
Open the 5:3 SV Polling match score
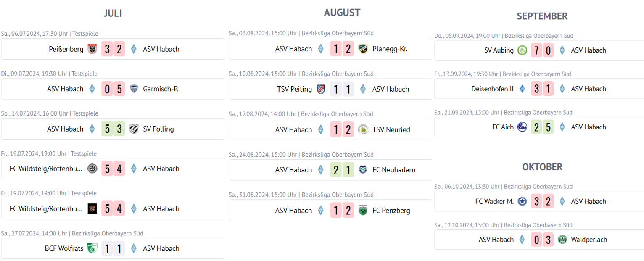pos(113,129)
